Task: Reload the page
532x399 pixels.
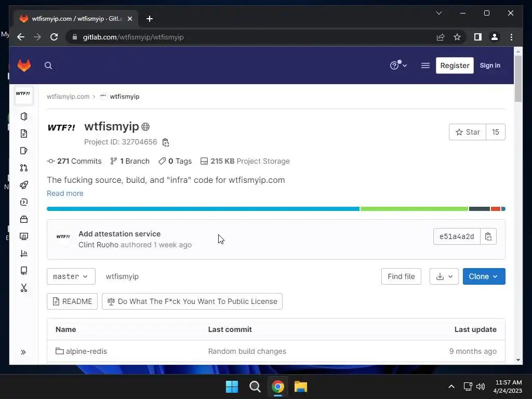Action: pyautogui.click(x=54, y=37)
